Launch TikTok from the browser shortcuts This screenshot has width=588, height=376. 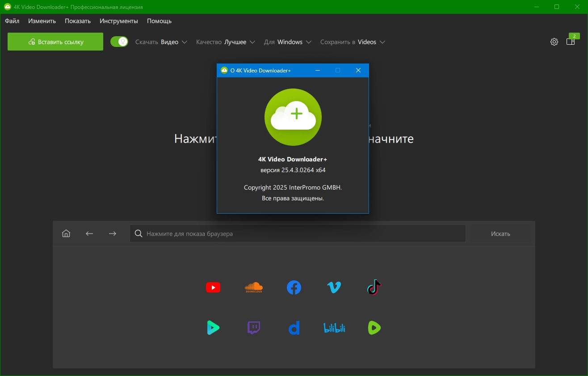point(374,287)
